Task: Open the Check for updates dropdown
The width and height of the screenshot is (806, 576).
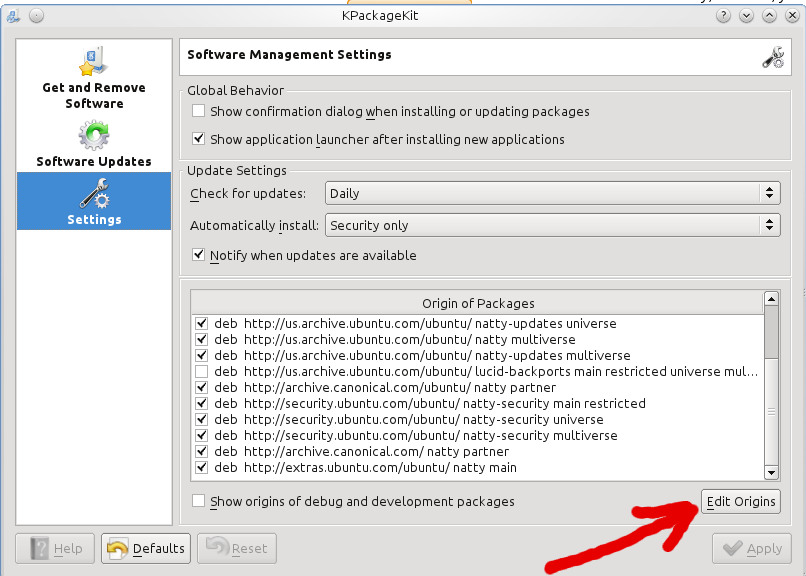Action: click(552, 194)
